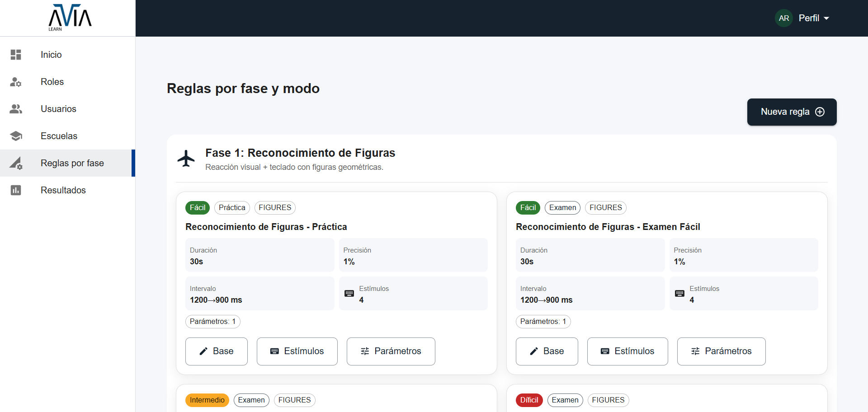The width and height of the screenshot is (868, 412).
Task: Open Parámetros for Examen Fácil rule
Action: pos(721,351)
